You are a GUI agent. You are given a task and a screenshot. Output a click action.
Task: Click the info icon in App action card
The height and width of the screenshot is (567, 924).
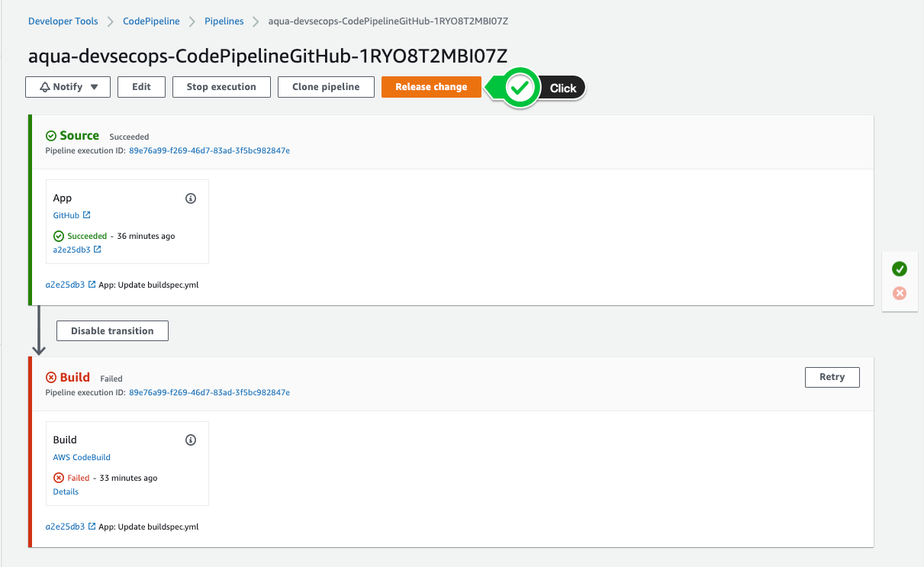click(191, 198)
